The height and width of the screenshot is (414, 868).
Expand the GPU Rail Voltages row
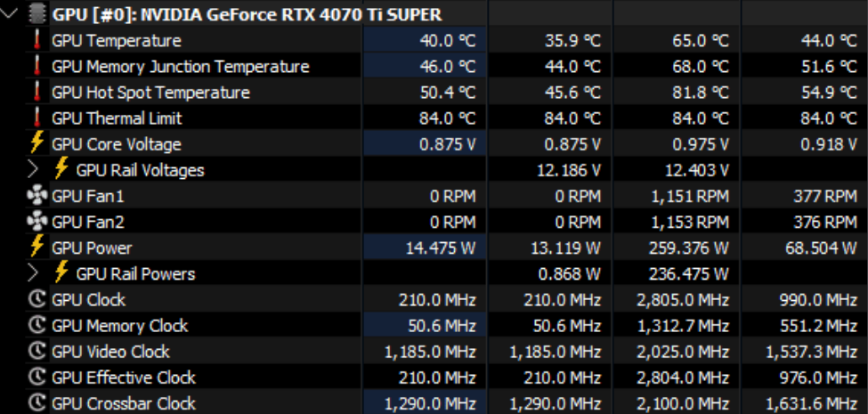tap(33, 170)
